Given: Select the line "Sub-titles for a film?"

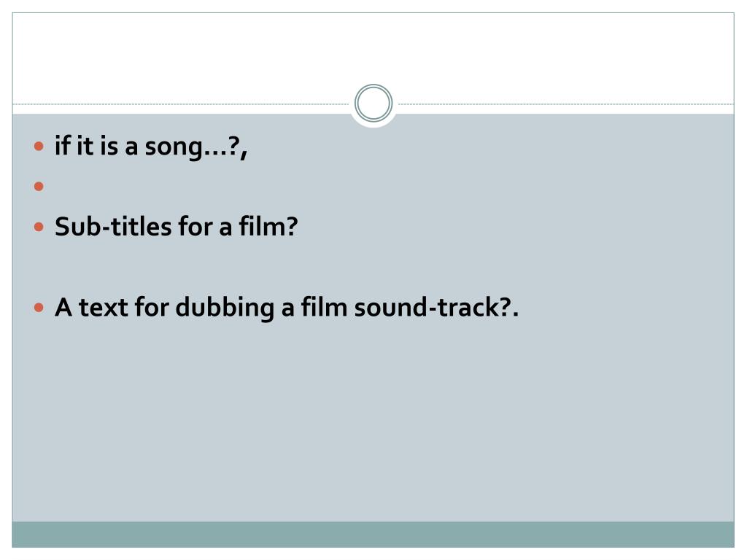Looking at the screenshot, I should click(177, 227).
